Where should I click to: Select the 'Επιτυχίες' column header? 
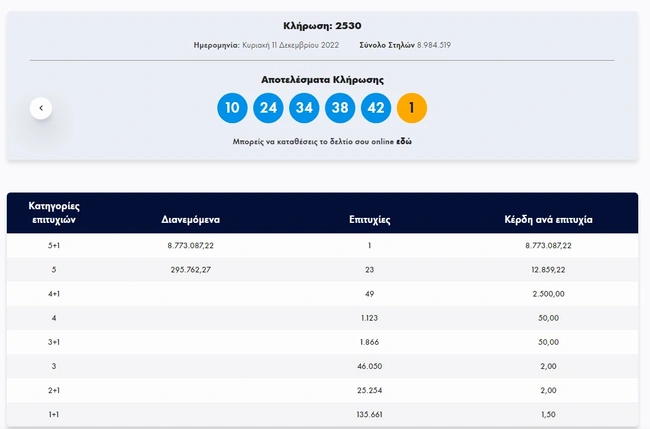click(x=369, y=218)
